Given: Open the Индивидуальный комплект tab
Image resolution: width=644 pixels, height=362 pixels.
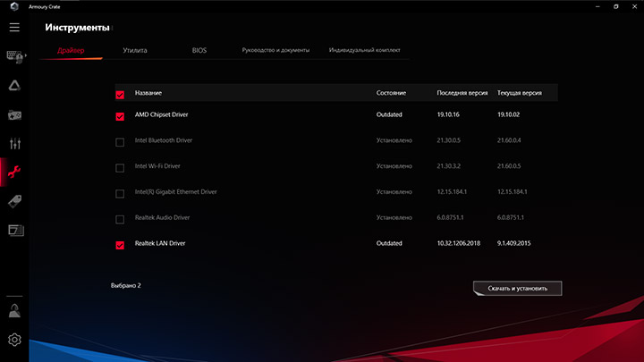Looking at the screenshot, I should point(364,50).
